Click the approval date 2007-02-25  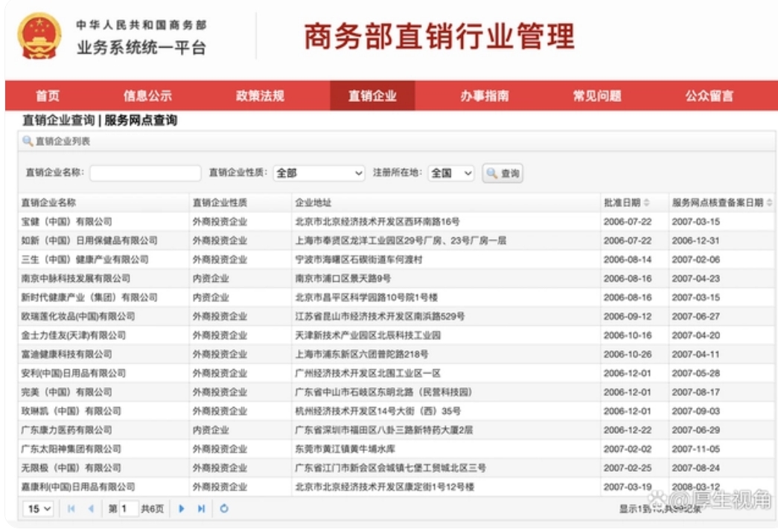click(x=628, y=468)
